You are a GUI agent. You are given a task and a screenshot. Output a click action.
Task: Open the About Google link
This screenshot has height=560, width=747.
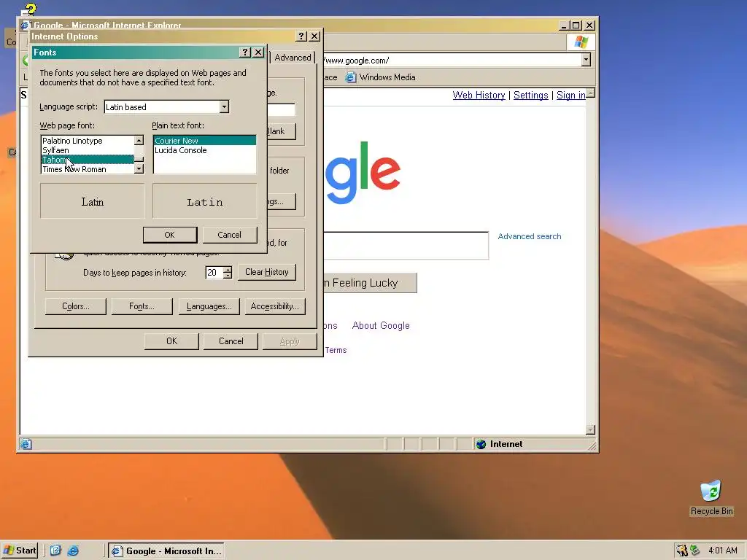click(x=381, y=326)
